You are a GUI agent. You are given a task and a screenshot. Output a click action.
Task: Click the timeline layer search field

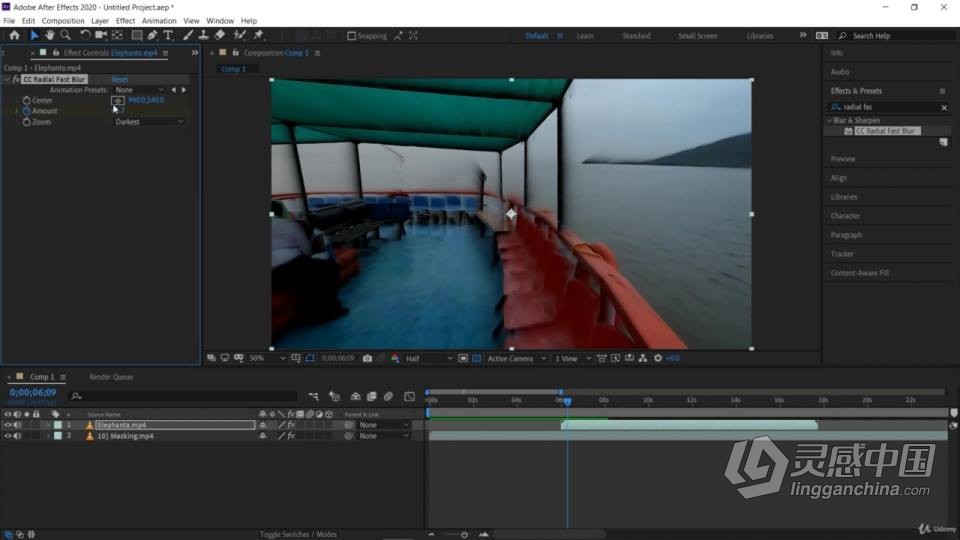coord(184,397)
